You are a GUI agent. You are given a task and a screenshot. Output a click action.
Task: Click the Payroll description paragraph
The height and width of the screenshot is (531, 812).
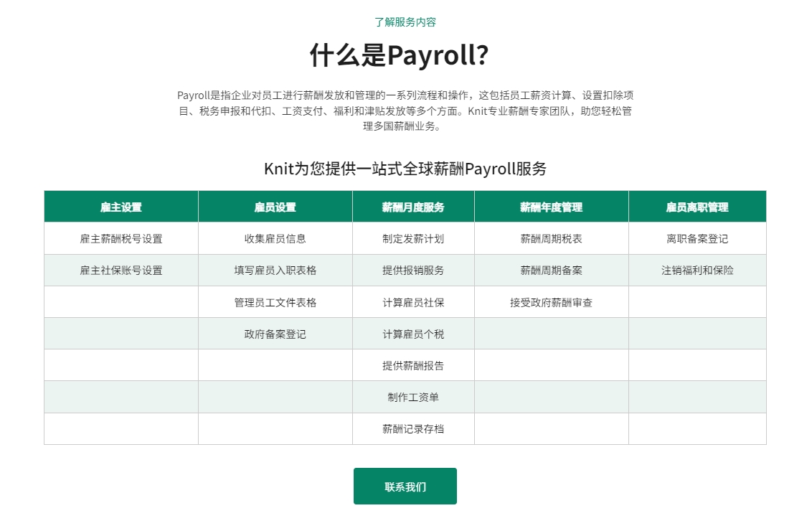click(x=405, y=111)
